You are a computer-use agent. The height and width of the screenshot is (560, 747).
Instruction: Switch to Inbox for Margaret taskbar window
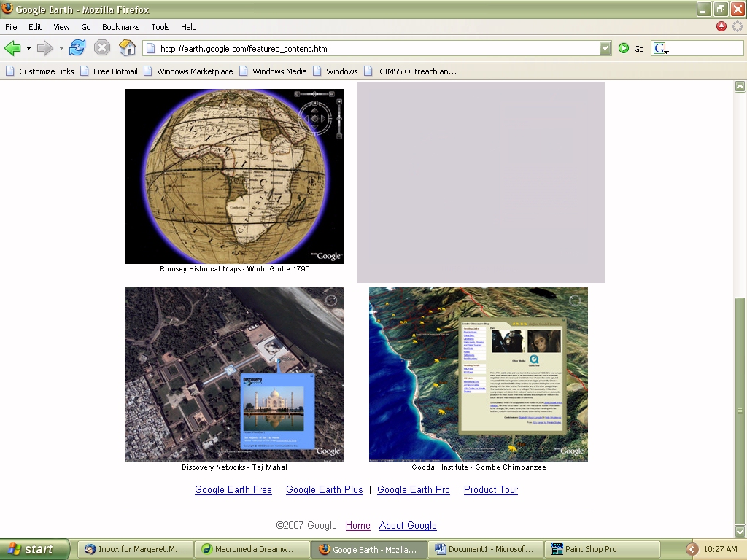pyautogui.click(x=135, y=549)
